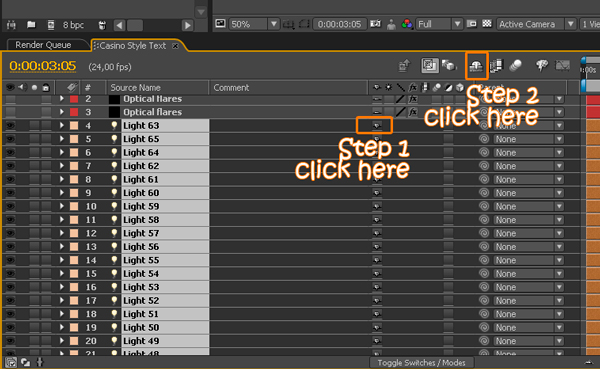Create a new composition from Project panel
This screenshot has width=600, height=369.
(x=51, y=25)
